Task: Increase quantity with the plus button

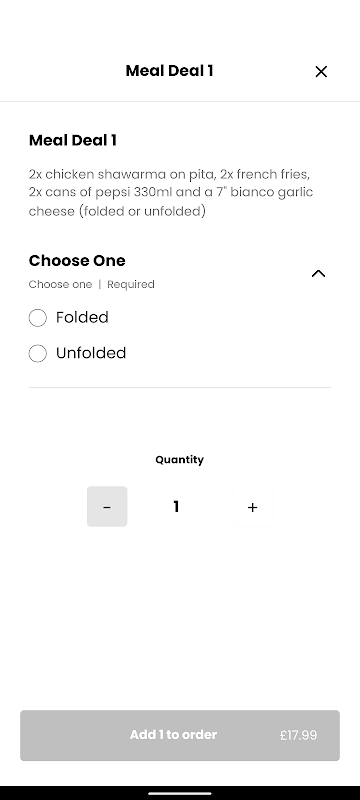Action: (252, 507)
